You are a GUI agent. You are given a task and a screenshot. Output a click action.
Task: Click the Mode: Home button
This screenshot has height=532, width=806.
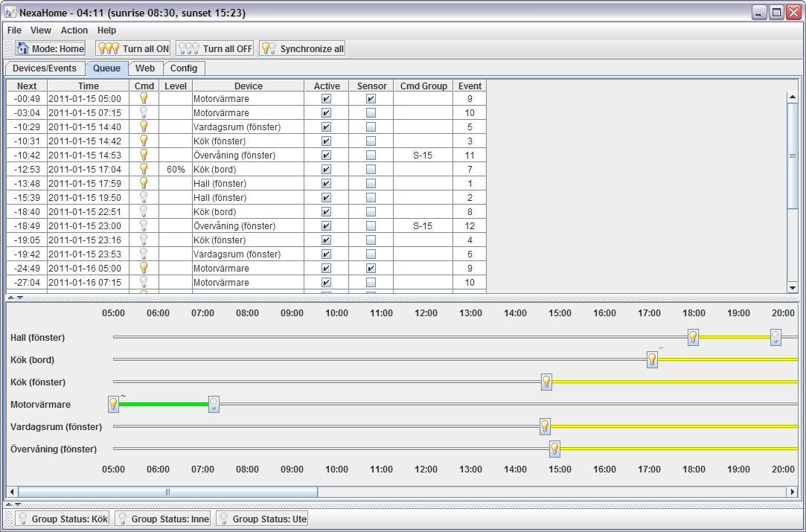point(51,49)
